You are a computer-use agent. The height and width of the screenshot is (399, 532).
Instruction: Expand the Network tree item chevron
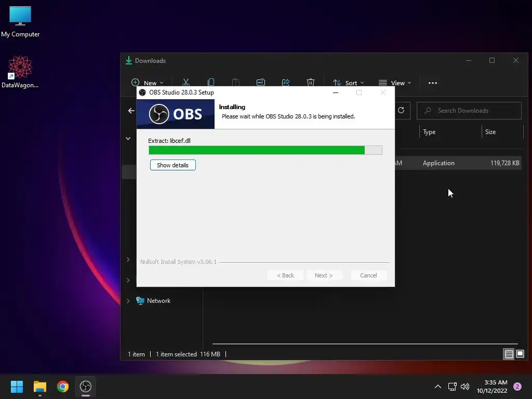pyautogui.click(x=128, y=301)
